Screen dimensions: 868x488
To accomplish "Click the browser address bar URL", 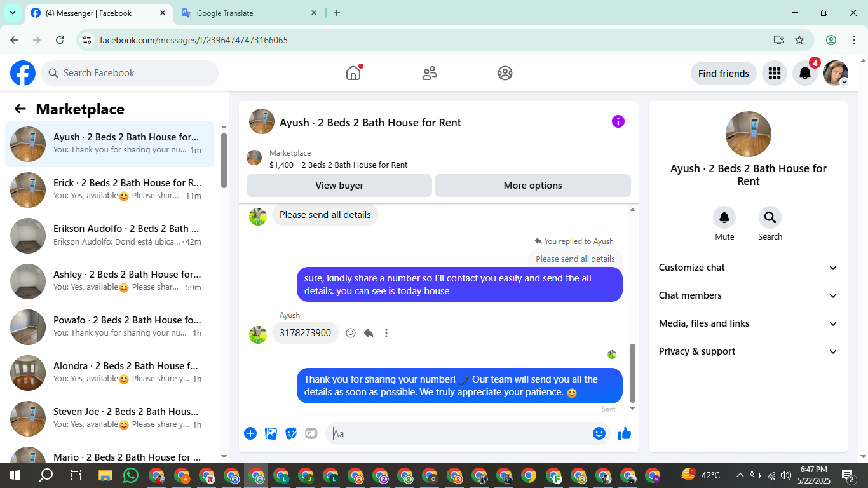I will [194, 40].
